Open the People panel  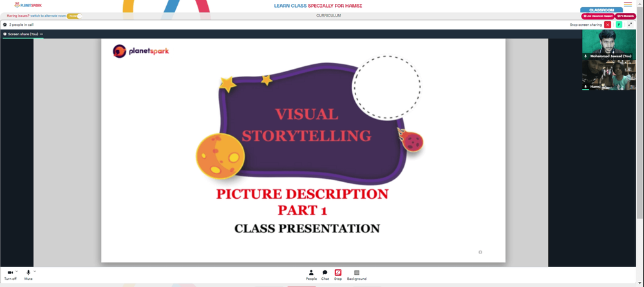click(311, 275)
